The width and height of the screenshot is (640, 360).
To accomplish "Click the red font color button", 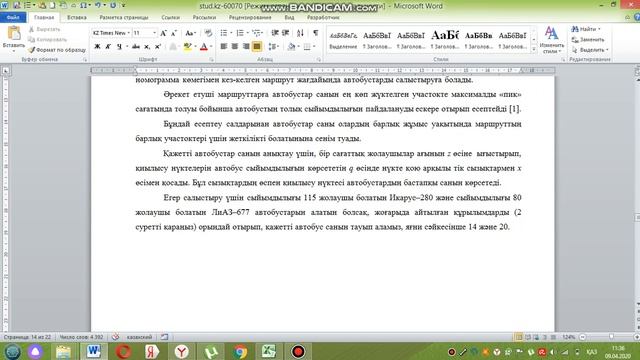I will click(204, 47).
